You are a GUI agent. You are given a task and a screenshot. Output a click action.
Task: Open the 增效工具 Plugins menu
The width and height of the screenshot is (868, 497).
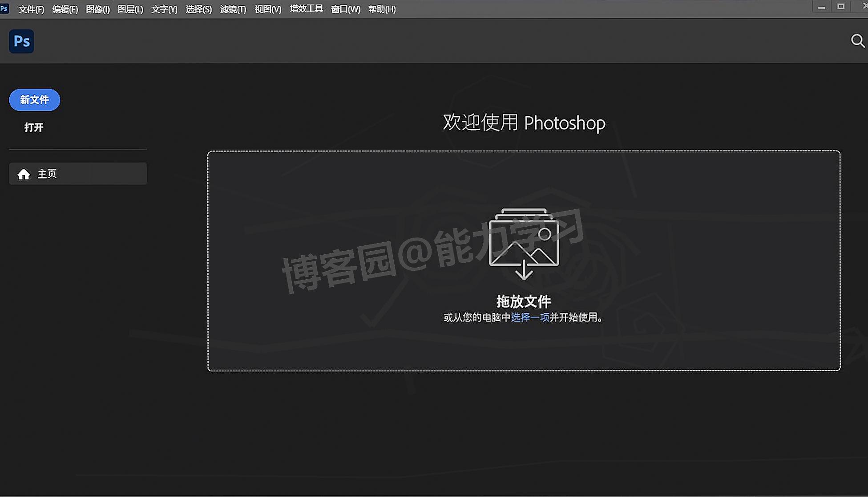[306, 9]
